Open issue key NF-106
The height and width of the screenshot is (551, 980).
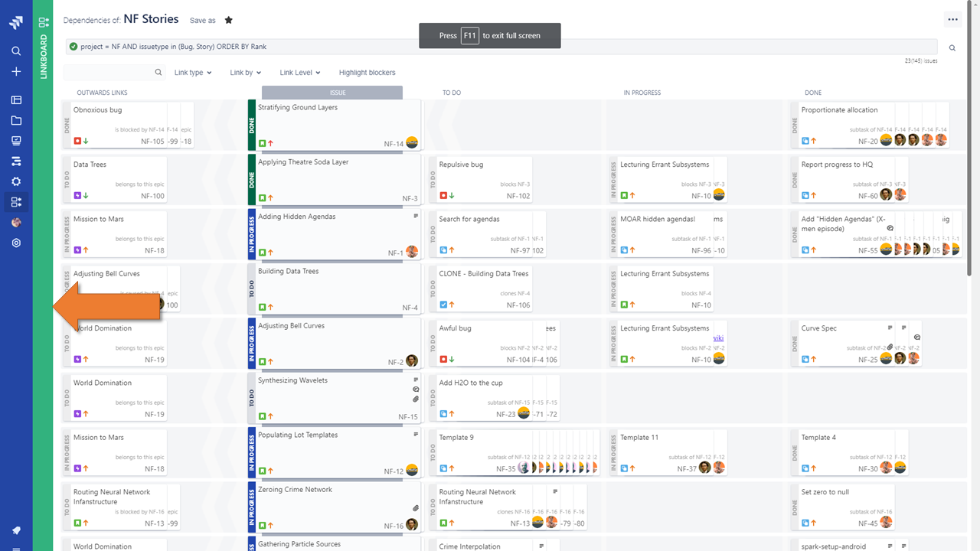click(x=518, y=305)
